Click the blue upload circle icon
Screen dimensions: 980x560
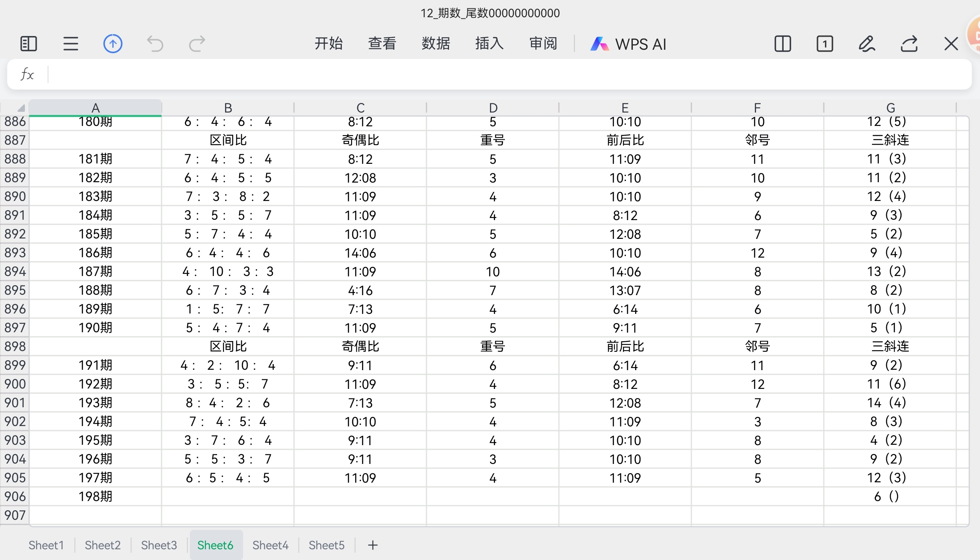[x=113, y=44]
